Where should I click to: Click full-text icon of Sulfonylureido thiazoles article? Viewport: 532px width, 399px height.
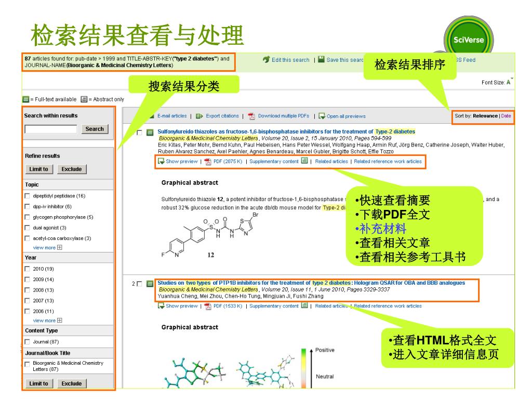(x=150, y=132)
